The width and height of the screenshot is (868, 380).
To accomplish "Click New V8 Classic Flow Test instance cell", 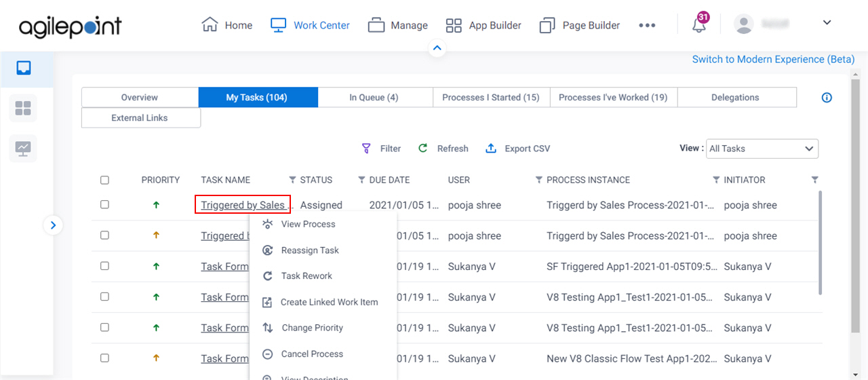I will [631, 358].
